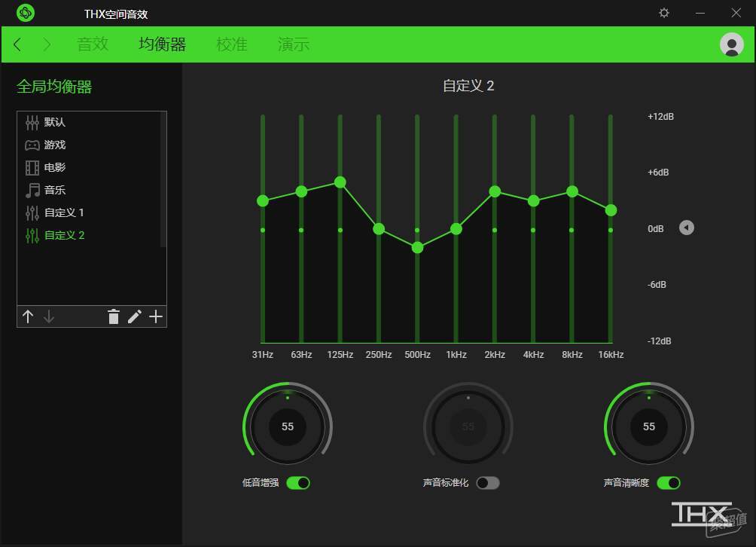756x547 pixels.
Task: Add a new preset with the plus icon
Action: [x=156, y=316]
